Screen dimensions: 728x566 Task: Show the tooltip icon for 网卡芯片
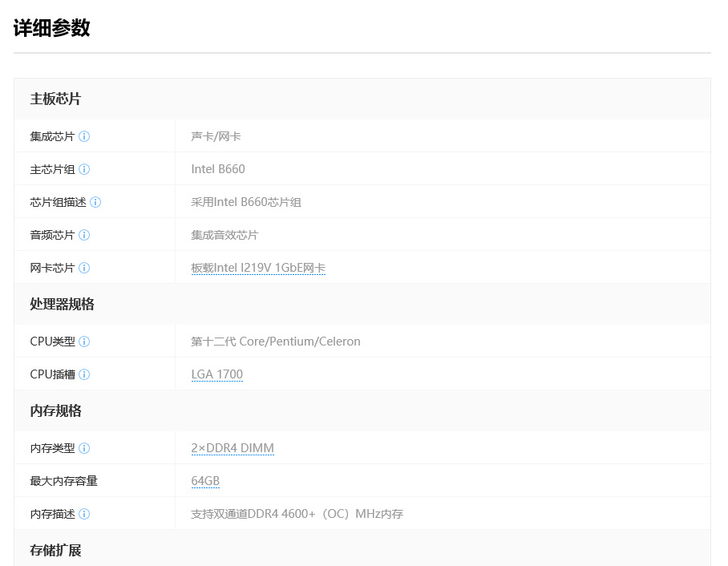pyautogui.click(x=84, y=268)
